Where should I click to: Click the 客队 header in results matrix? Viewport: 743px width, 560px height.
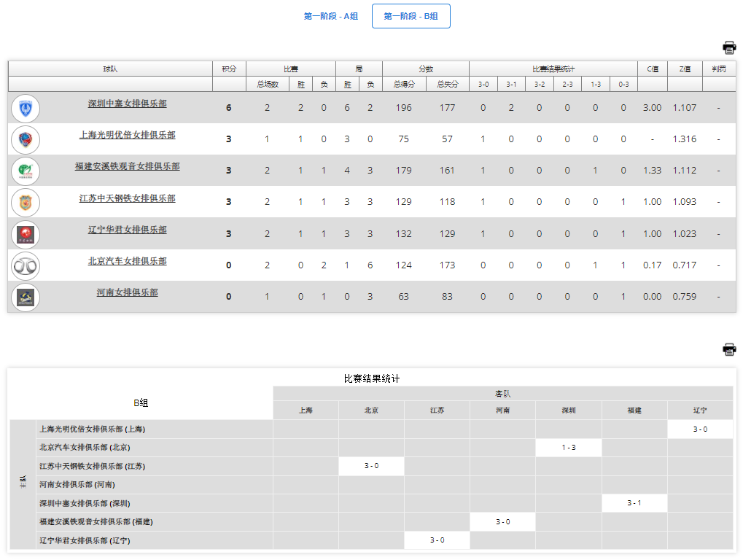coord(503,394)
